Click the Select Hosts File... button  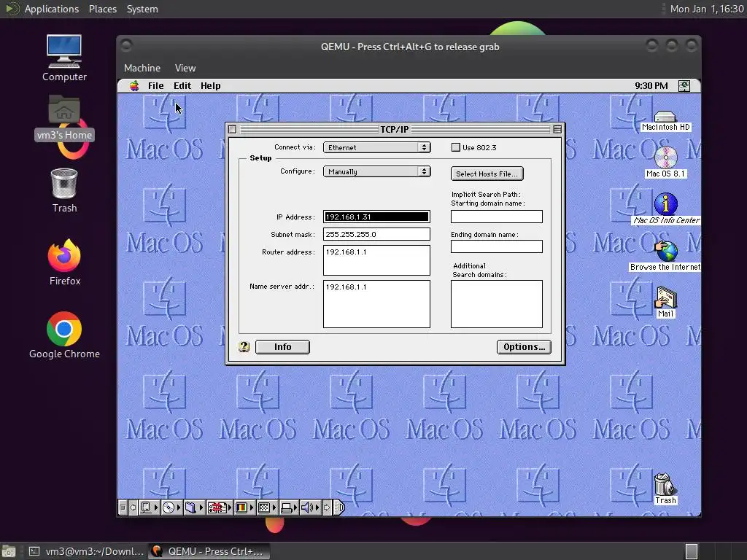click(x=487, y=174)
